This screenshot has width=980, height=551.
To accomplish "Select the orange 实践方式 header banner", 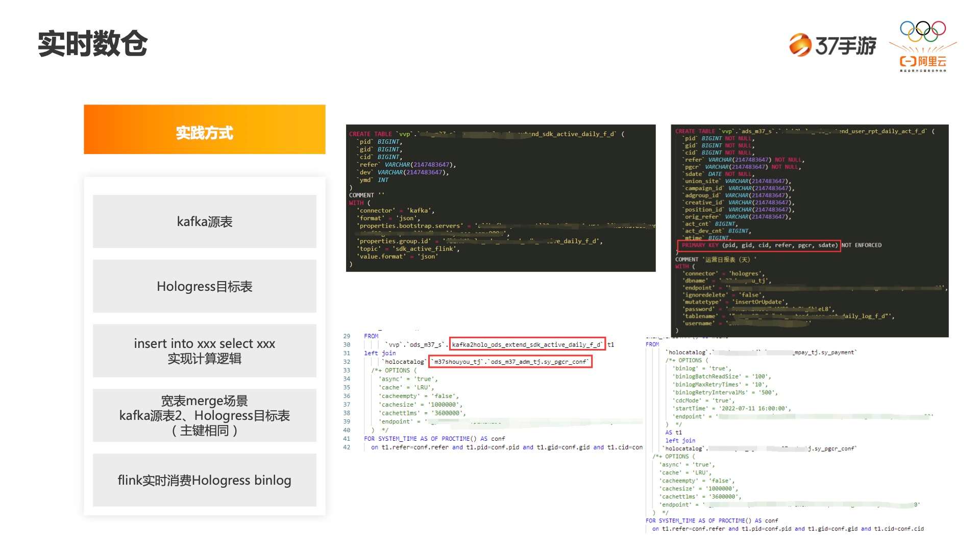I will click(x=204, y=130).
